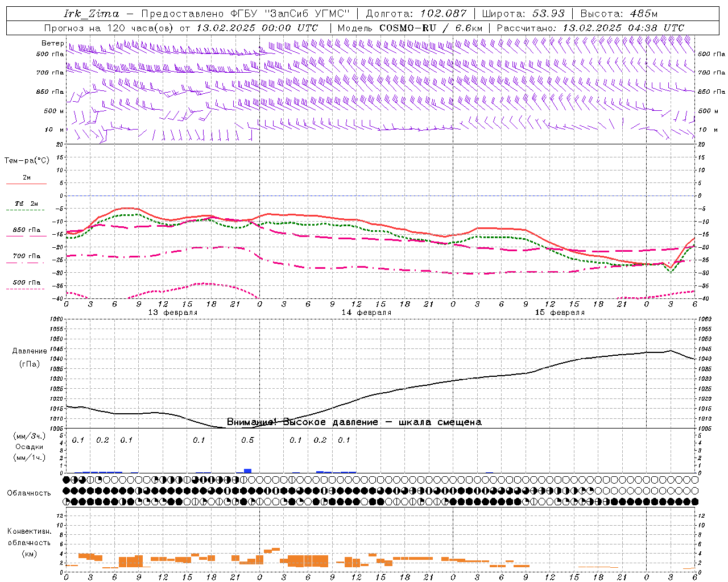Screen dimensions: 728x582
Task: Click the "Td 2м" dew point legend entry
Action: 27,203
